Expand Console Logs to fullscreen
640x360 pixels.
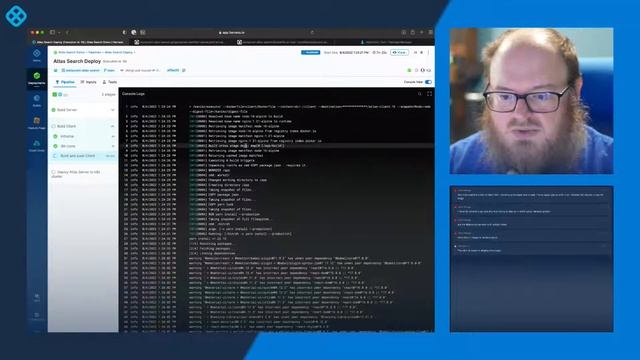click(x=429, y=94)
